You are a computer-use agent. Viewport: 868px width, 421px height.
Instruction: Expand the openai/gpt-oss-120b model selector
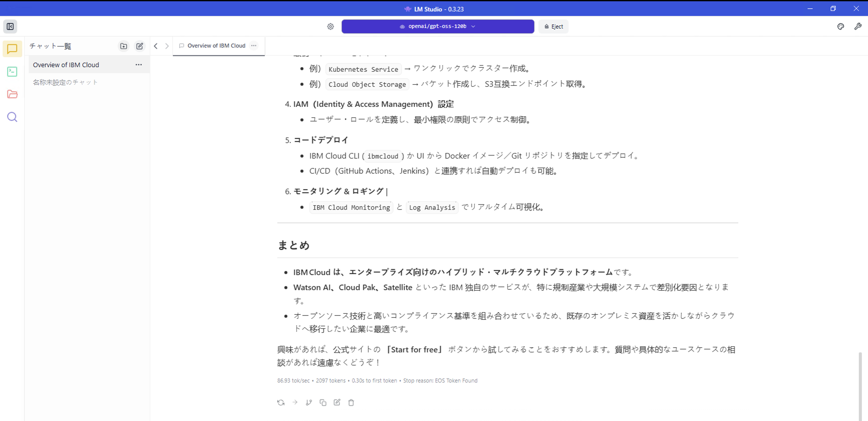(x=437, y=26)
